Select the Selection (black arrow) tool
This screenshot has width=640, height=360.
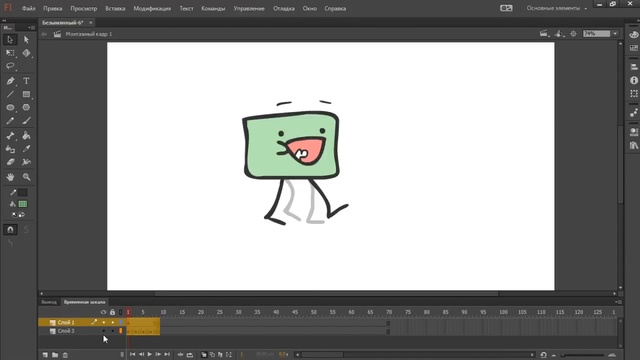(10, 40)
